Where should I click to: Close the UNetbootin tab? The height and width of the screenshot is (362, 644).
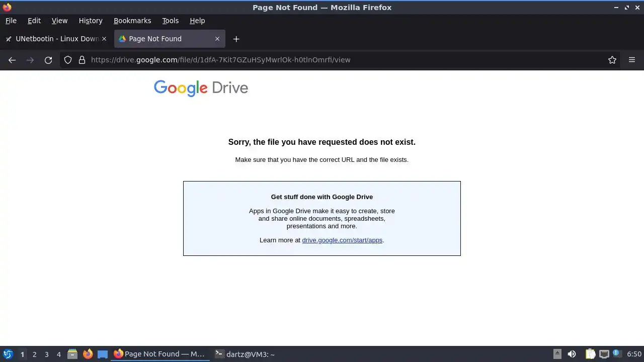tap(104, 39)
